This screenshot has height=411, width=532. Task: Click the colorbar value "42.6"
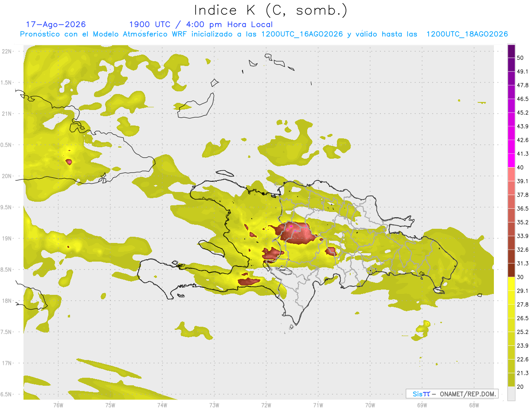[x=523, y=140]
